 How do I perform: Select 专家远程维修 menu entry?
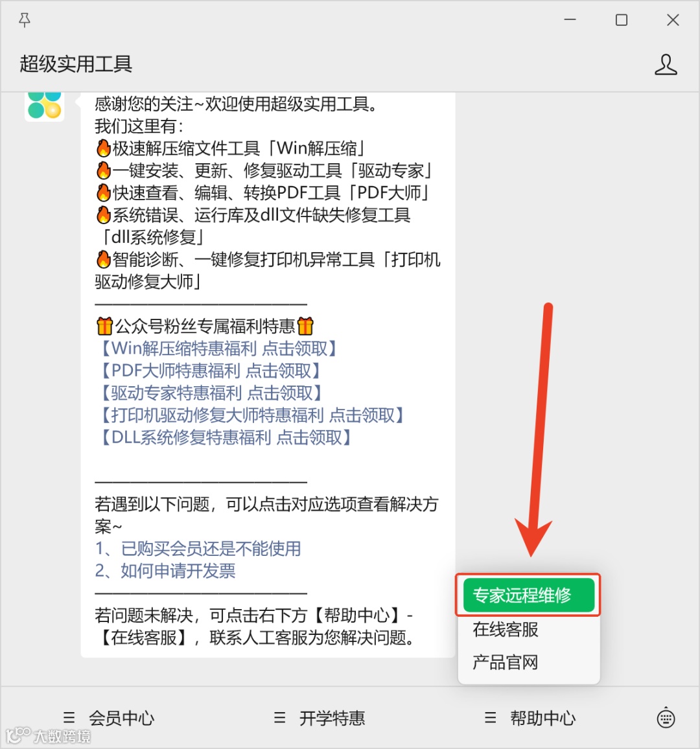pyautogui.click(x=528, y=595)
